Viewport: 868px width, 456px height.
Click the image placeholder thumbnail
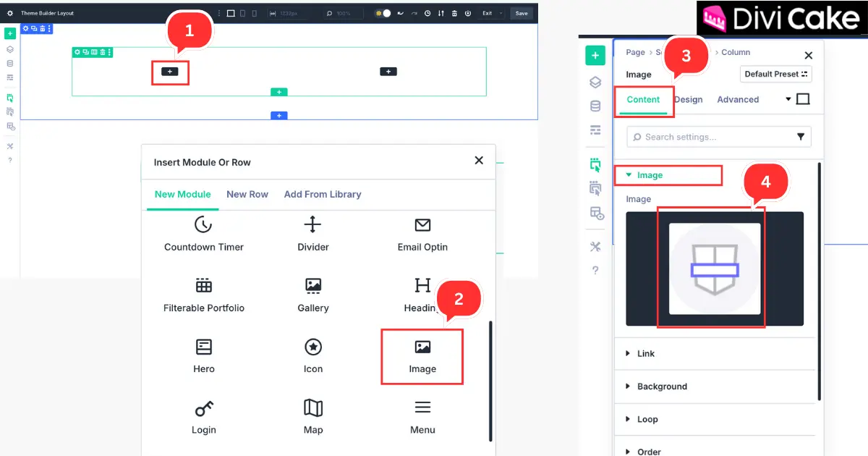point(715,269)
